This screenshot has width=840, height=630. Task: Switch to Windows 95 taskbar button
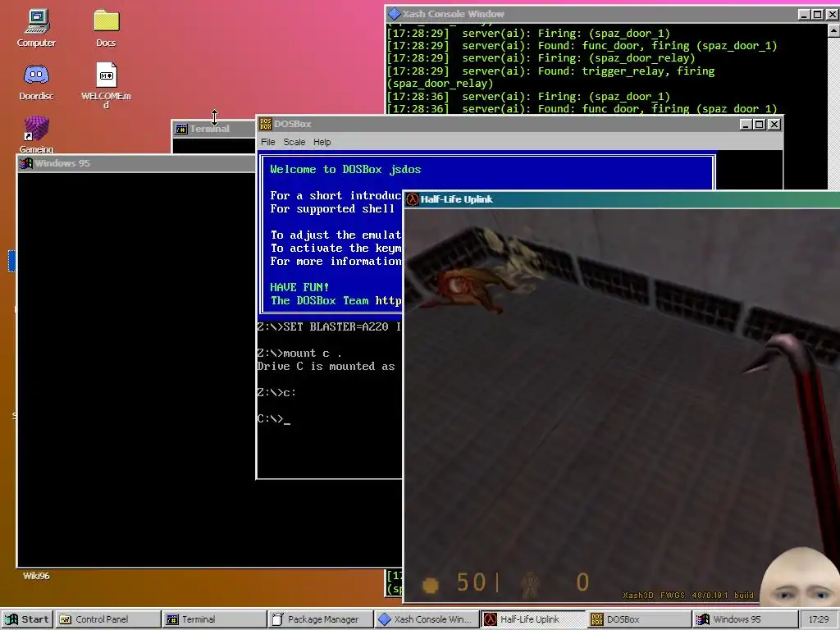tap(745, 619)
